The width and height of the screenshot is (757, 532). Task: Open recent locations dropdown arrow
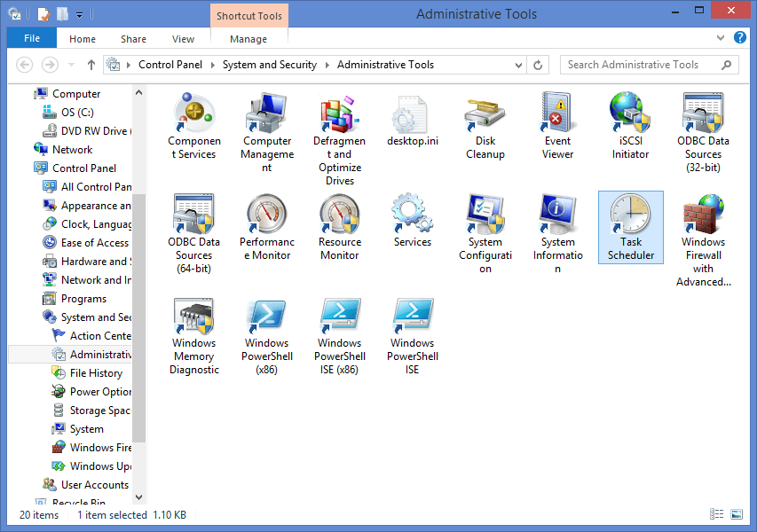point(72,65)
